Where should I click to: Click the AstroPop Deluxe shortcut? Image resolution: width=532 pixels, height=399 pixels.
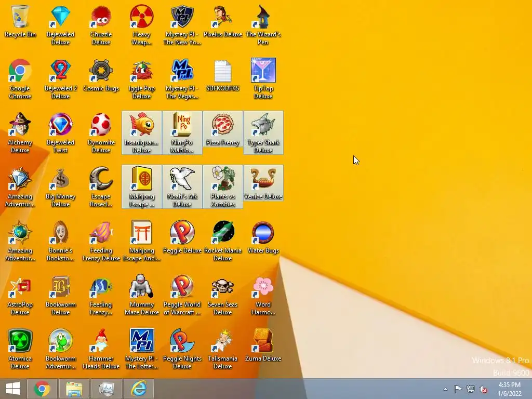coord(20,295)
